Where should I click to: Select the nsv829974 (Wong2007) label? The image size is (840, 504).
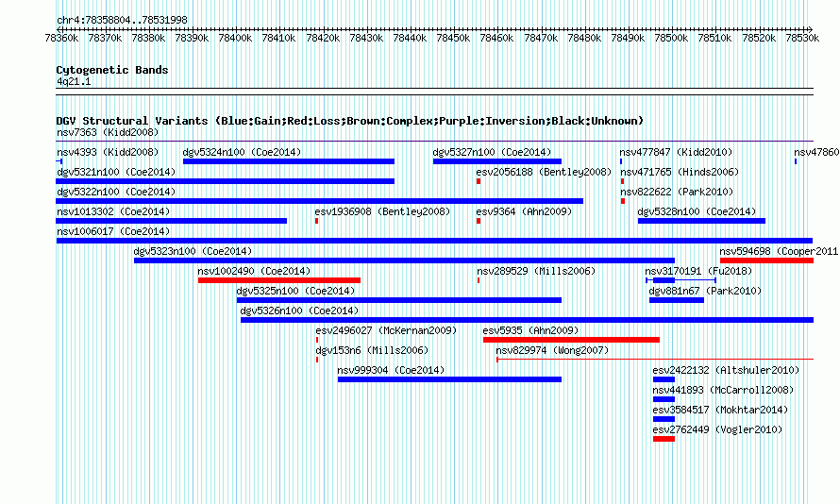(x=552, y=350)
